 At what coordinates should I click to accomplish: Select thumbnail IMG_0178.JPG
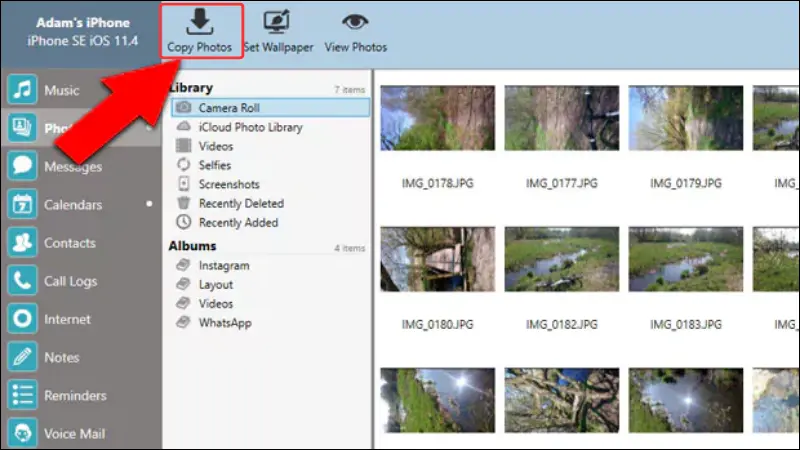[438, 118]
